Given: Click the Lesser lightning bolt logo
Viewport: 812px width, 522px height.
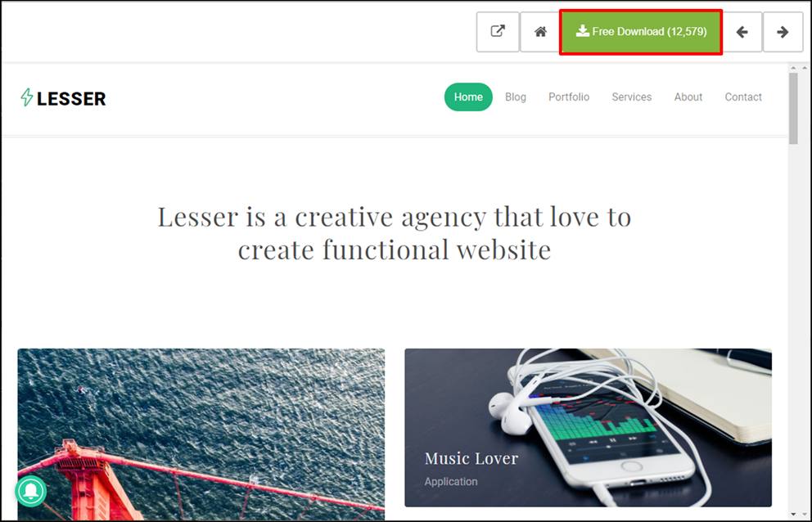Looking at the screenshot, I should (x=27, y=97).
